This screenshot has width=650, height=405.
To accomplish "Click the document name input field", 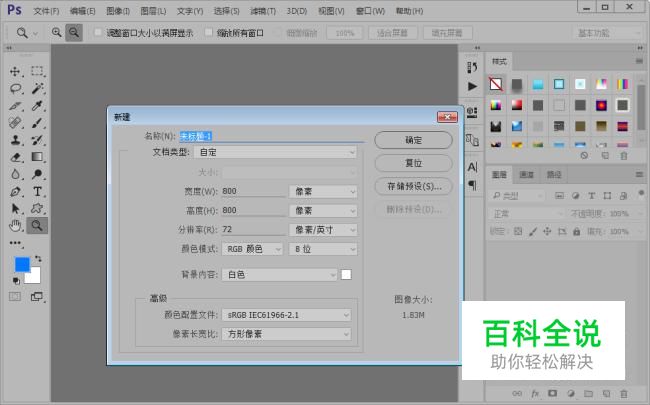I will 272,136.
